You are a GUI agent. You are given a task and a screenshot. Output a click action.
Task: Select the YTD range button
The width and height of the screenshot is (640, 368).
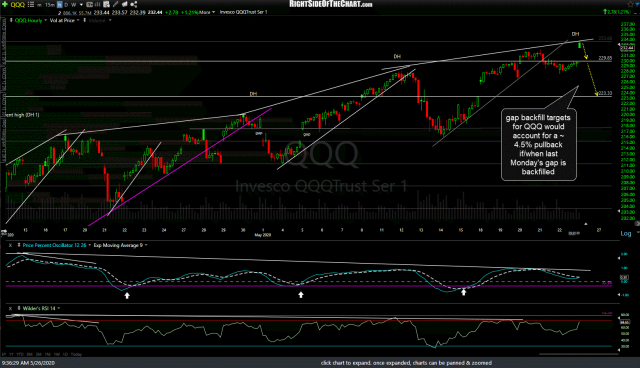coord(20,354)
